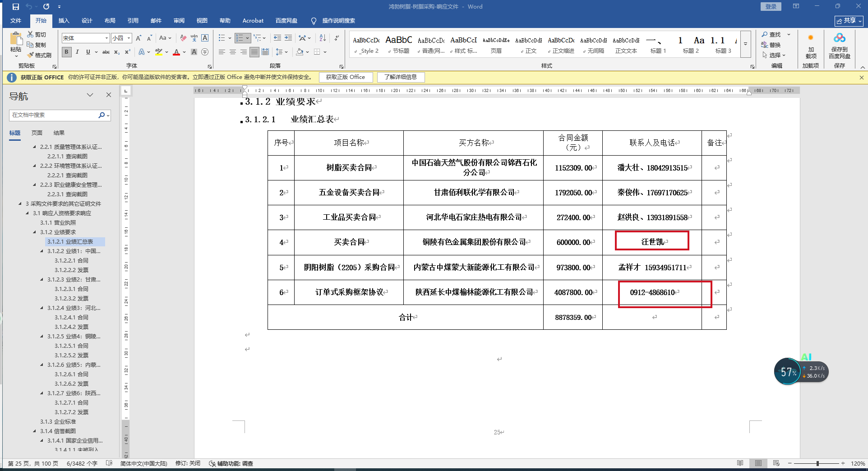Sort the selection with the A-Z sort icon
This screenshot has height=471, width=868.
[x=323, y=38]
